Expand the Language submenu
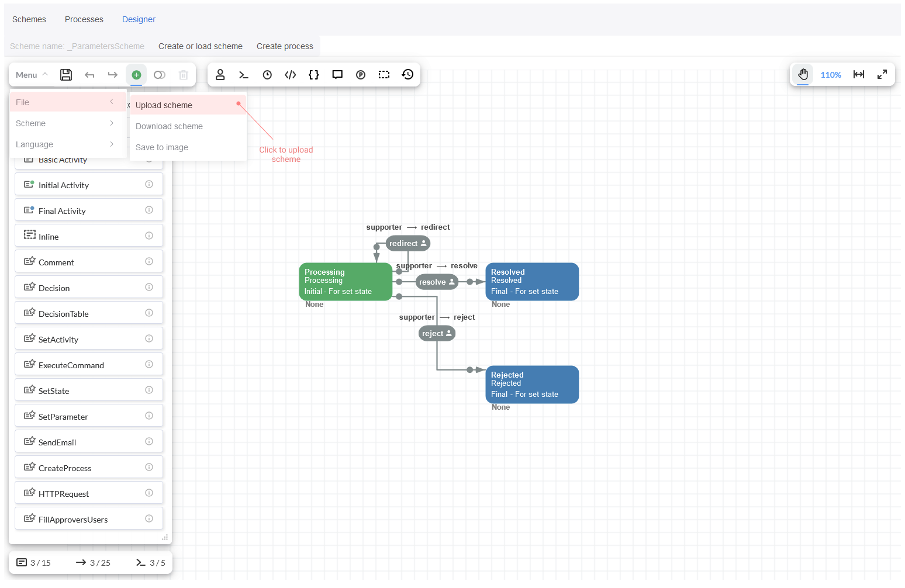The width and height of the screenshot is (905, 588). [x=68, y=144]
